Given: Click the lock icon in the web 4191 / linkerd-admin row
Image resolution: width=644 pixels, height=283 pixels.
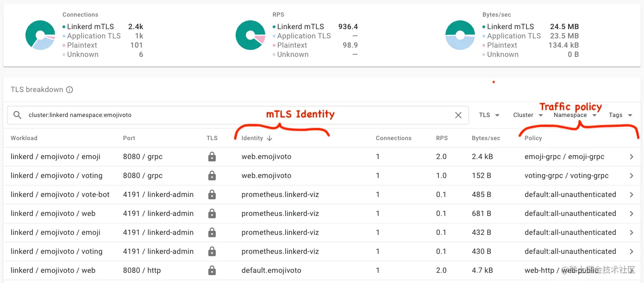Looking at the screenshot, I should pos(212,214).
